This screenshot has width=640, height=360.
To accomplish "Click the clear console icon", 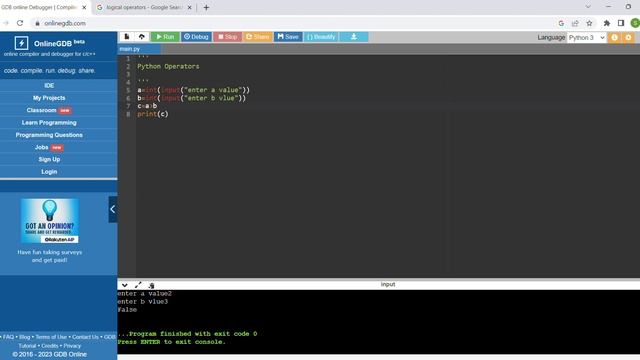I will tap(151, 285).
